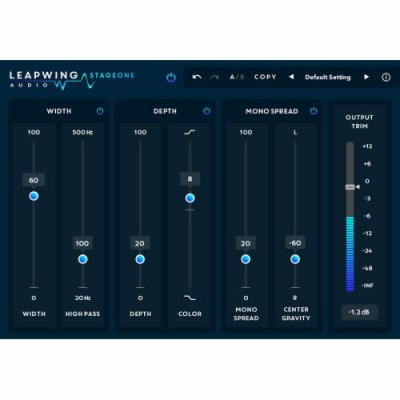Click the COPY button
This screenshot has width=400, height=400.
click(x=265, y=77)
